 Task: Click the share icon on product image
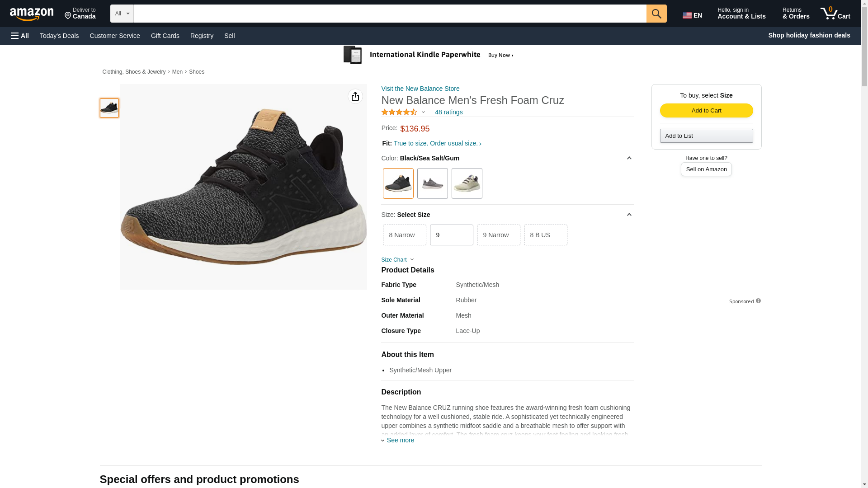pos(355,96)
